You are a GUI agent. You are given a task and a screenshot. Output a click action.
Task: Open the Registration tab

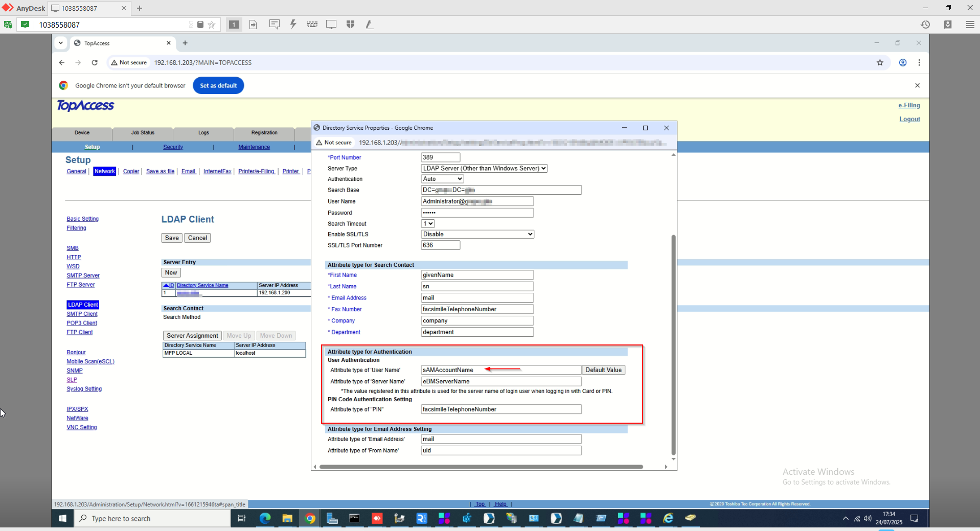264,133
